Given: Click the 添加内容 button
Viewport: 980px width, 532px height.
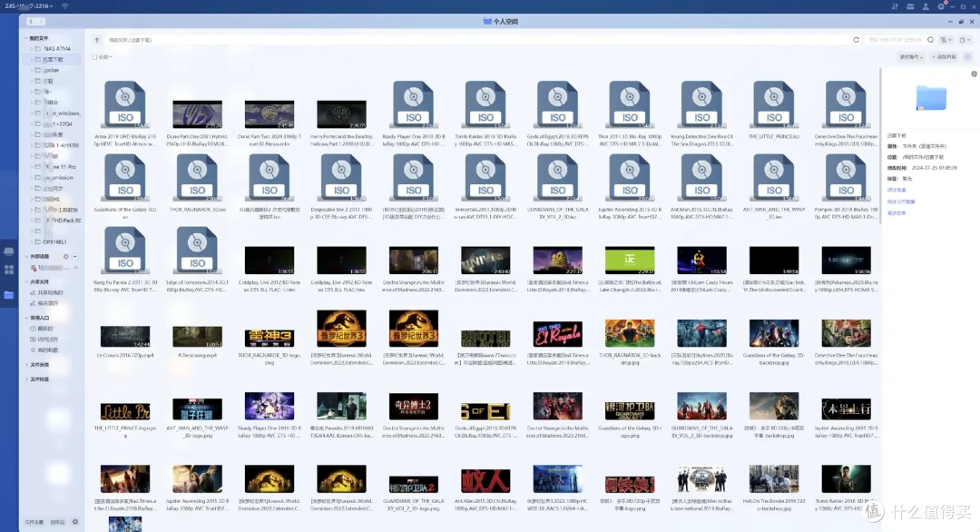Looking at the screenshot, I should click(x=944, y=57).
